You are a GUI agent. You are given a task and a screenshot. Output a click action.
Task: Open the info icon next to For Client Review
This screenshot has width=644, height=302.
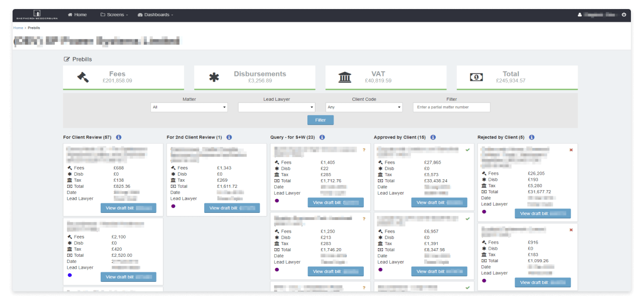pyautogui.click(x=118, y=137)
